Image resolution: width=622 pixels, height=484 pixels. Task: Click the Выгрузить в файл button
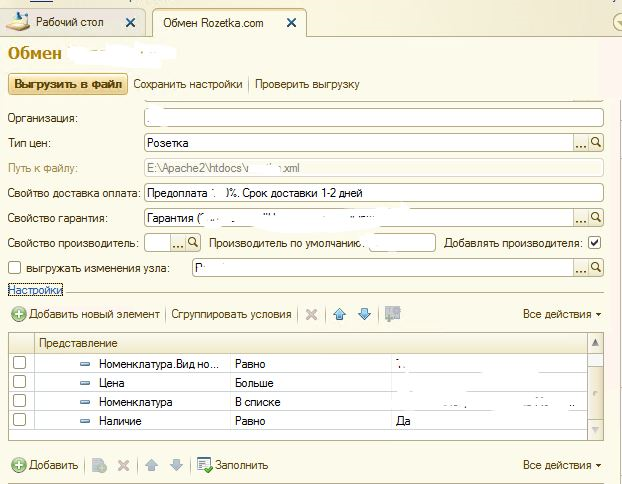[68, 84]
